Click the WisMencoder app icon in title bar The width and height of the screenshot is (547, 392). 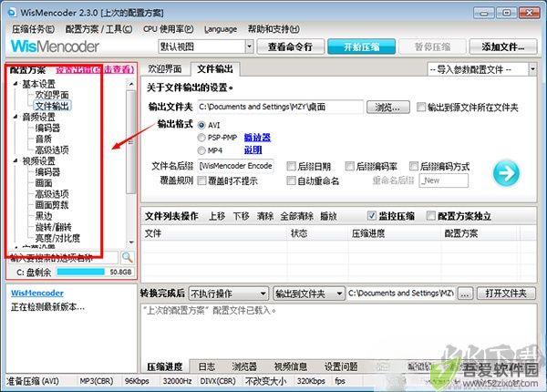(x=12, y=13)
